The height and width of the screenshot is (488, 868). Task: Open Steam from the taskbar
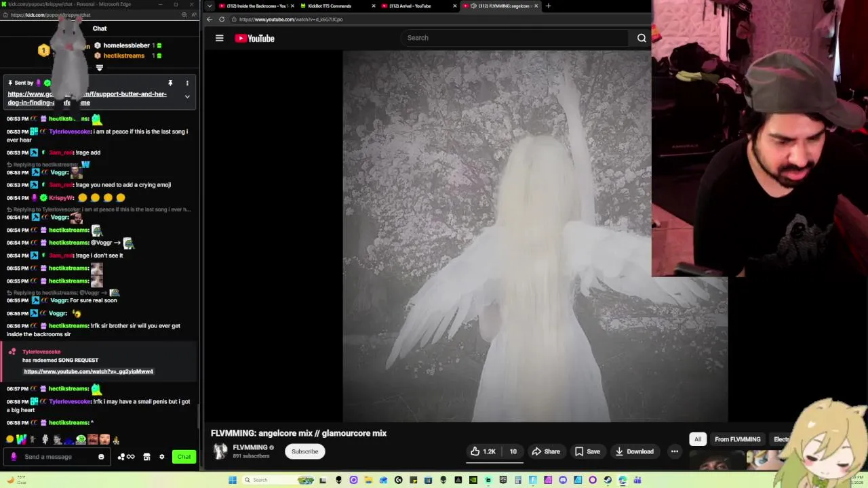click(607, 480)
